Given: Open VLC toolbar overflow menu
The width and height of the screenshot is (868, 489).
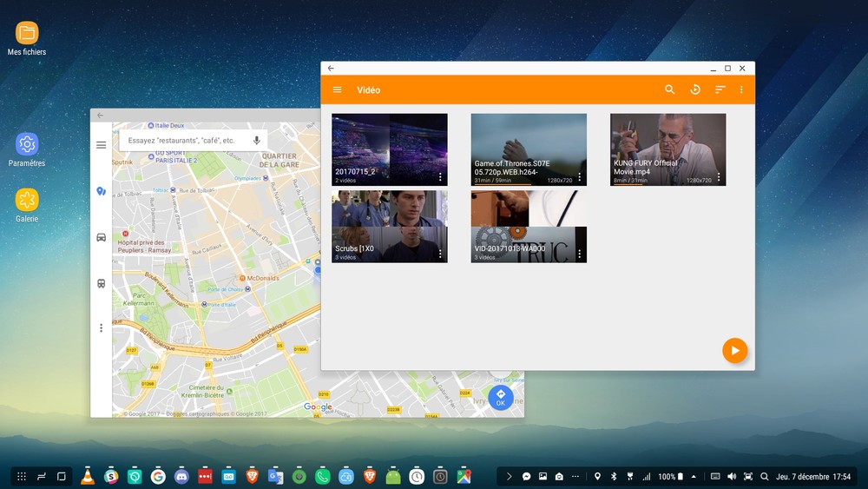Looking at the screenshot, I should click(741, 89).
